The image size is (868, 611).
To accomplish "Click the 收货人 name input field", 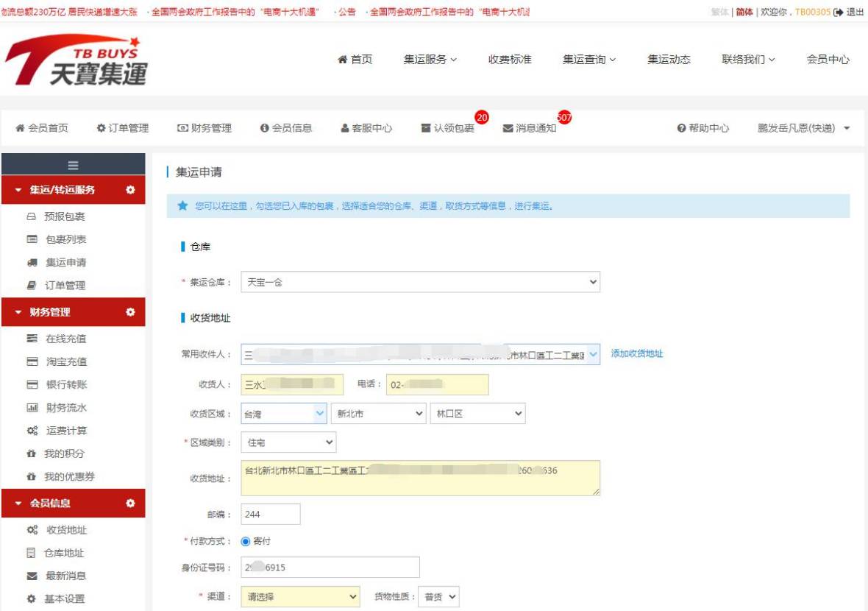I will [292, 384].
